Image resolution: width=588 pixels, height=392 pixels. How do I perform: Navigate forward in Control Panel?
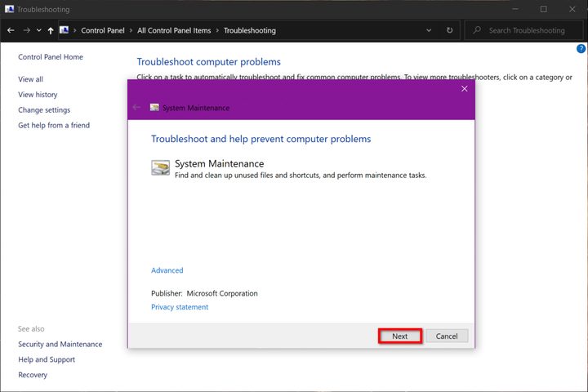click(x=27, y=30)
